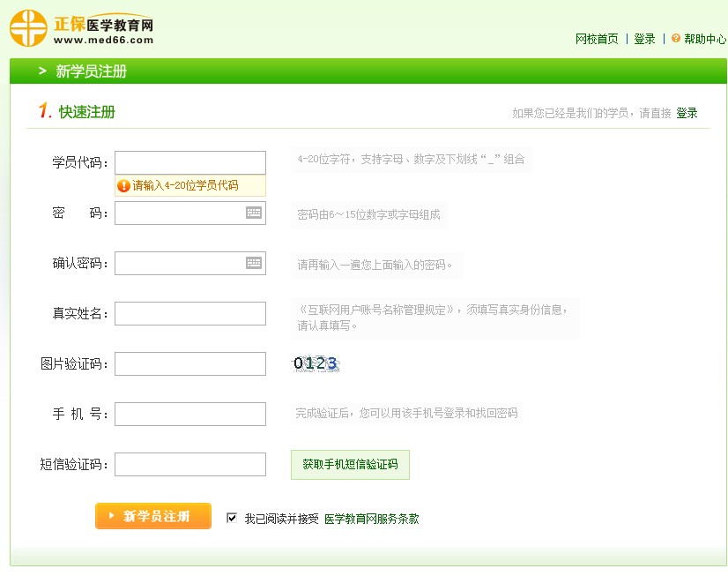Open 帮助中心 from the top navigation

pyautogui.click(x=705, y=39)
